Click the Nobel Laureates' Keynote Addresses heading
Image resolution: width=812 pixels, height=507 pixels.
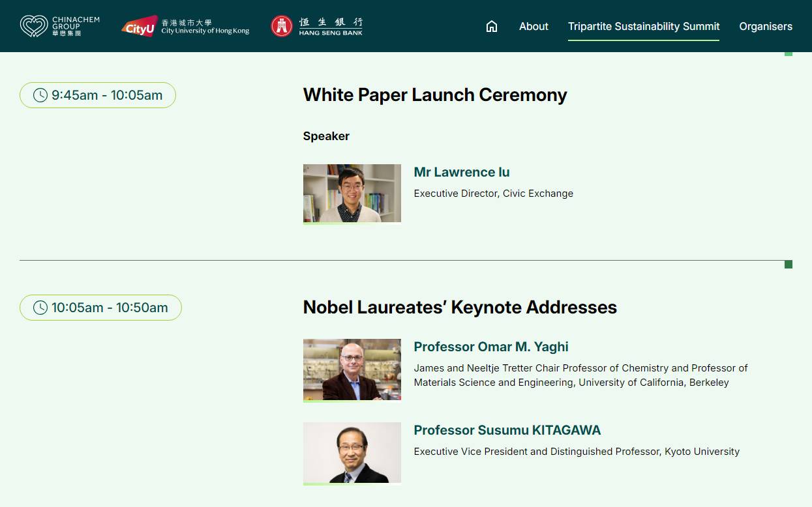460,308
